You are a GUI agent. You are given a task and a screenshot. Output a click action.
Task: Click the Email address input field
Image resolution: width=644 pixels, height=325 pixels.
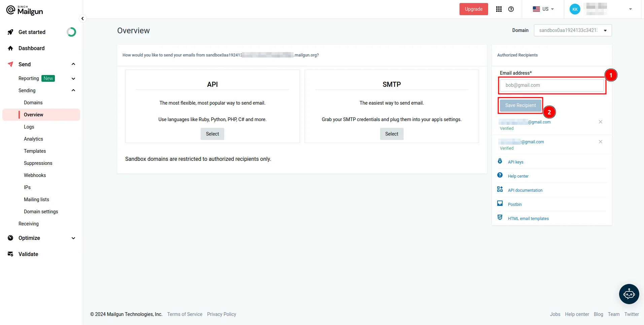point(552,85)
